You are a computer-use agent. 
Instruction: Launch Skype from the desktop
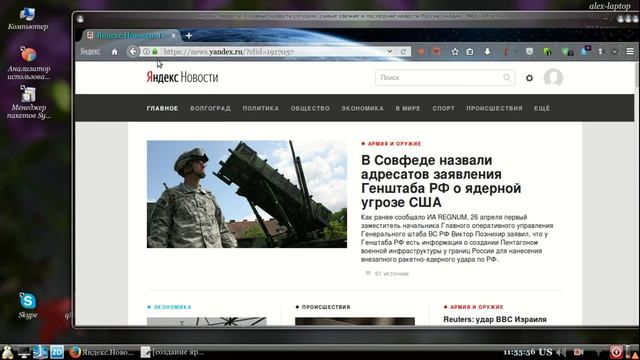[x=28, y=305]
